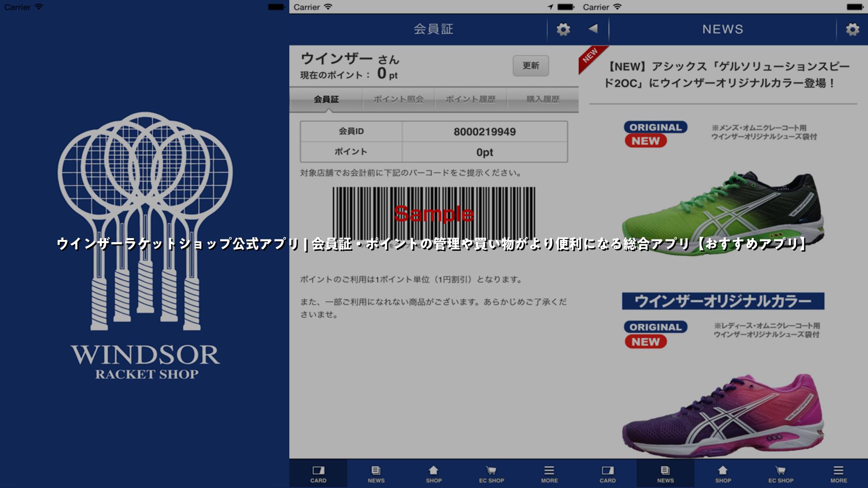
Task: Tap the Windsor Racket Shop rackets logo
Action: [x=145, y=221]
